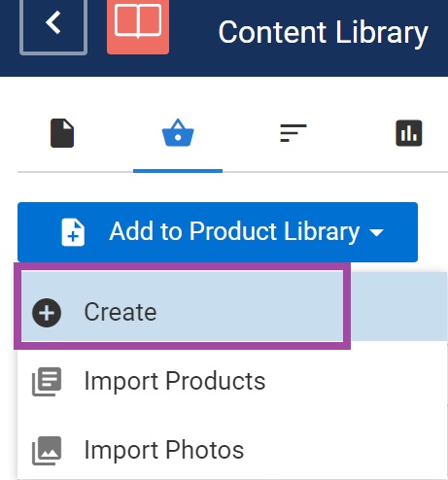Click the Import Photos label text

coord(164,450)
